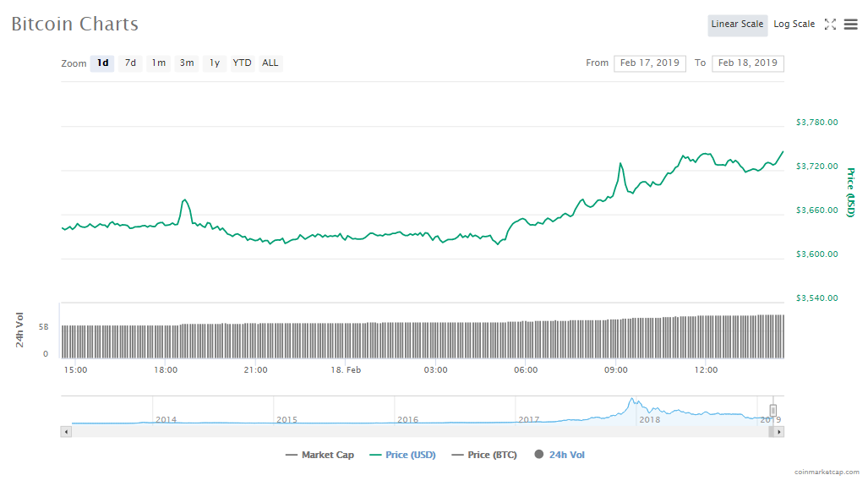868x486 pixels.
Task: Toggle Price (USD) series in legend
Action: tap(403, 455)
